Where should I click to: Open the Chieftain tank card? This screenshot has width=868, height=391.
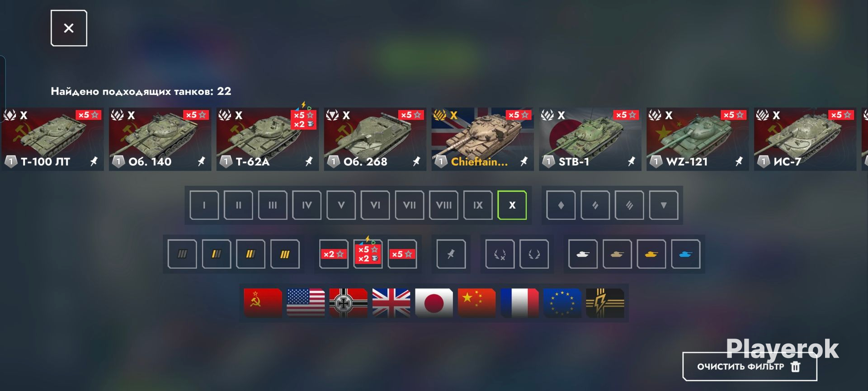(x=482, y=139)
